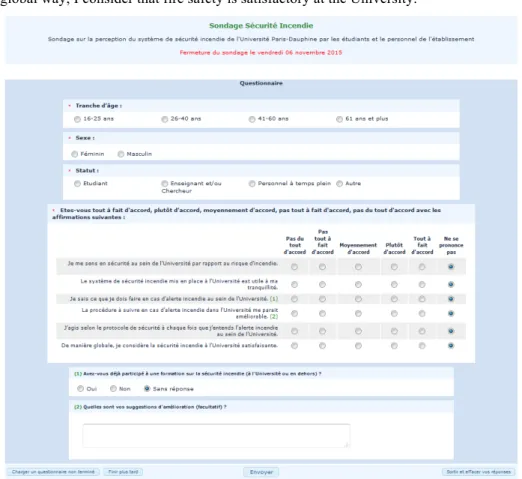Select the 61 ans et plus option
The width and height of the screenshot is (522, 479).
coord(339,119)
